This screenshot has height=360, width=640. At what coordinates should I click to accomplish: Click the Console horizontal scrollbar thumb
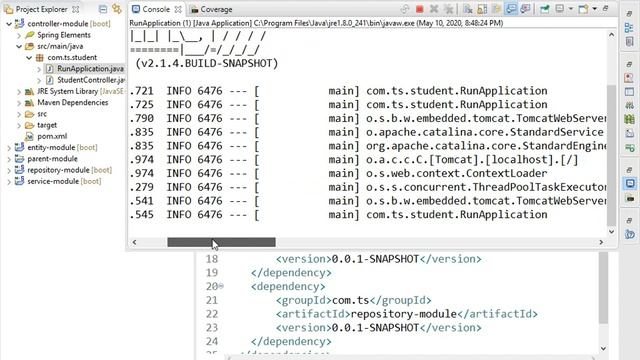[221, 242]
